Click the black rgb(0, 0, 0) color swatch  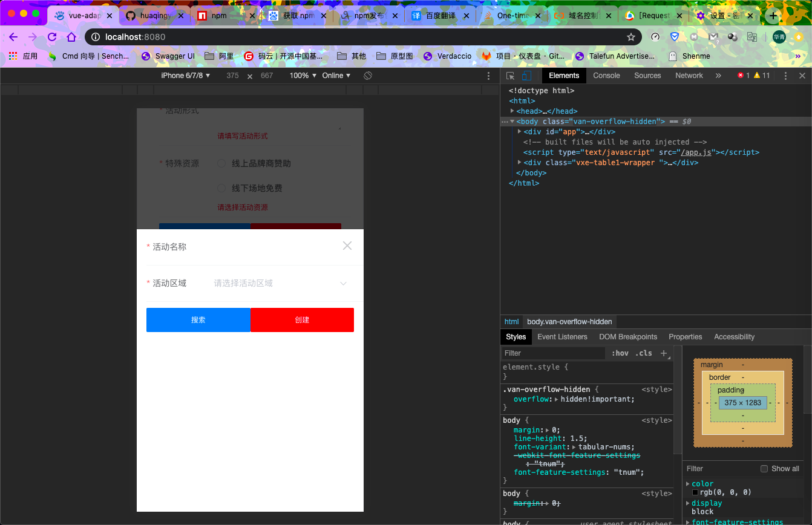point(695,492)
